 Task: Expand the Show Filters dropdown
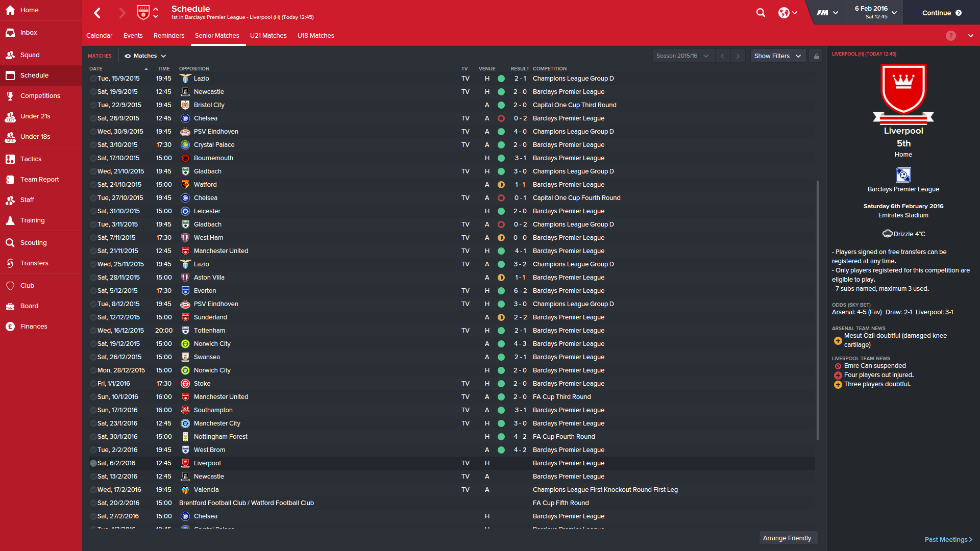[778, 56]
